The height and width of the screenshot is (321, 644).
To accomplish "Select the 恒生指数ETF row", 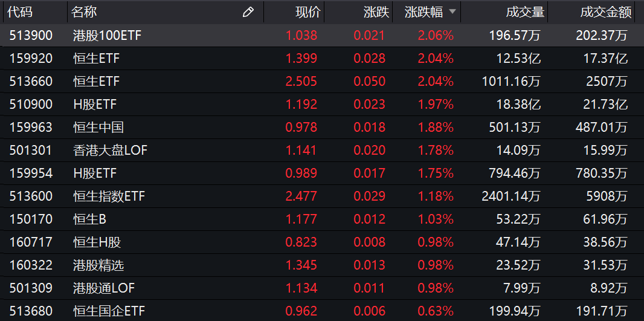I will pyautogui.click(x=109, y=196).
